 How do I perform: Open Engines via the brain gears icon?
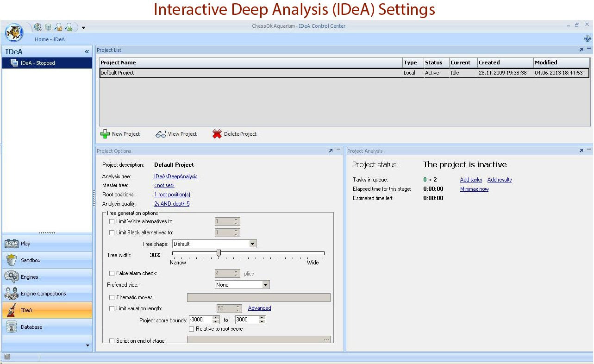(12, 277)
